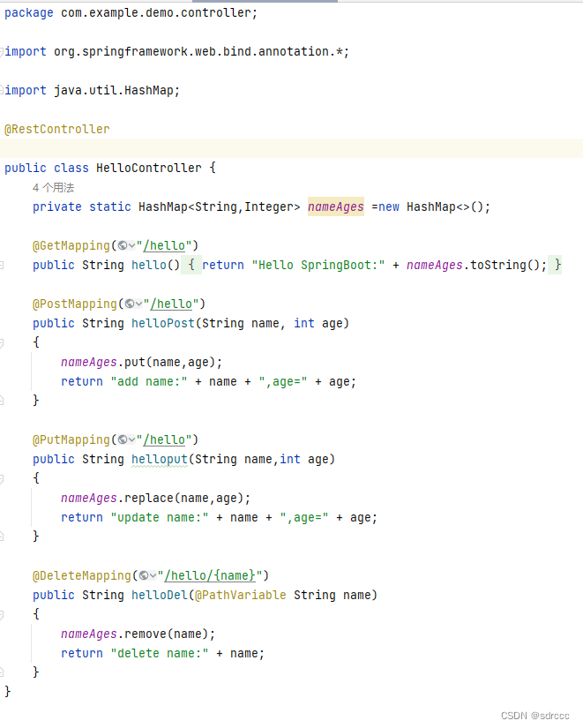Click the nameAges.replace(name,age) statement
The image size is (583, 728).
point(155,499)
